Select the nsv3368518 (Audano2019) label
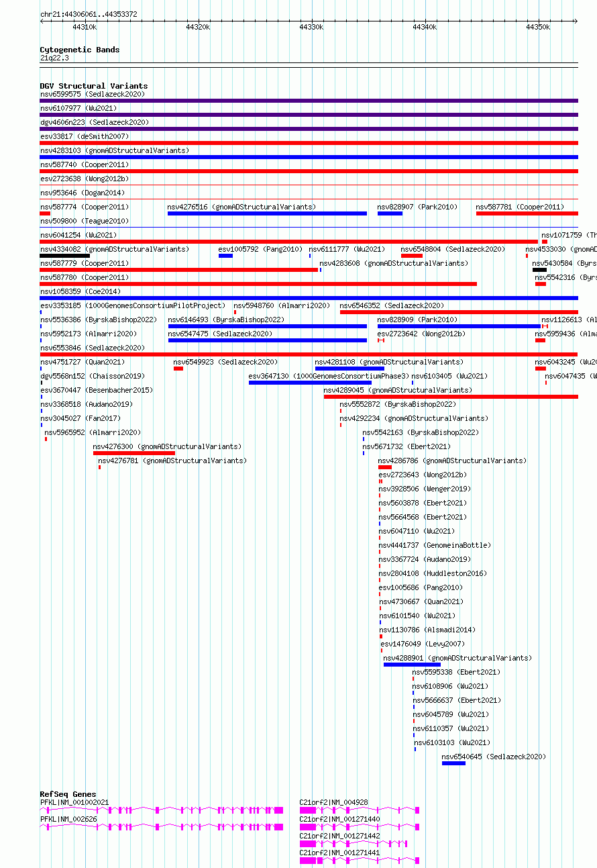This screenshot has height=868, width=597. coord(87,404)
